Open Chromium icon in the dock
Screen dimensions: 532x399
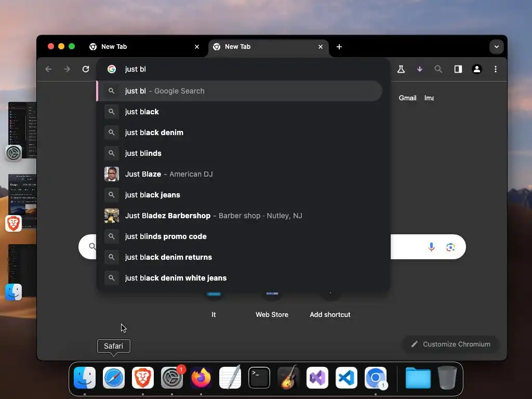(x=376, y=378)
